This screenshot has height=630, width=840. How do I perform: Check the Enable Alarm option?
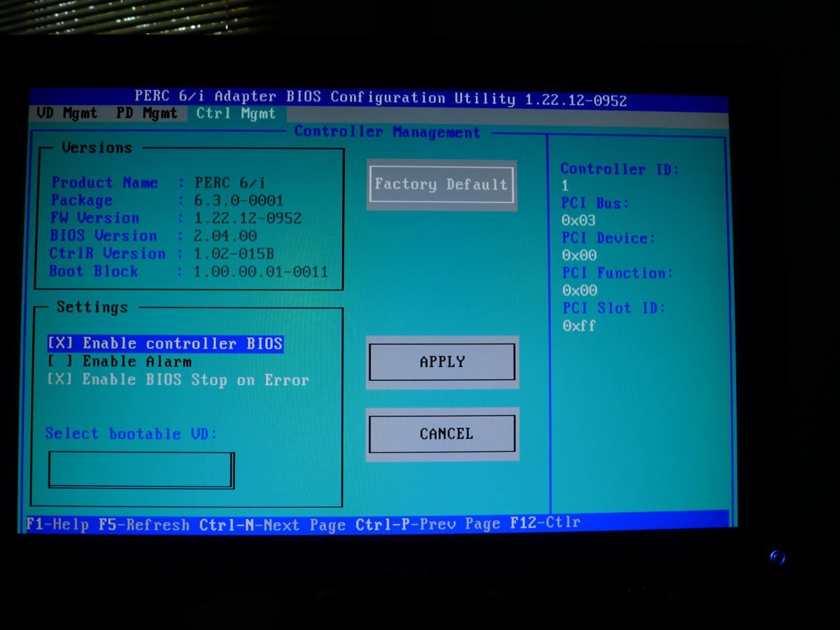pos(120,362)
